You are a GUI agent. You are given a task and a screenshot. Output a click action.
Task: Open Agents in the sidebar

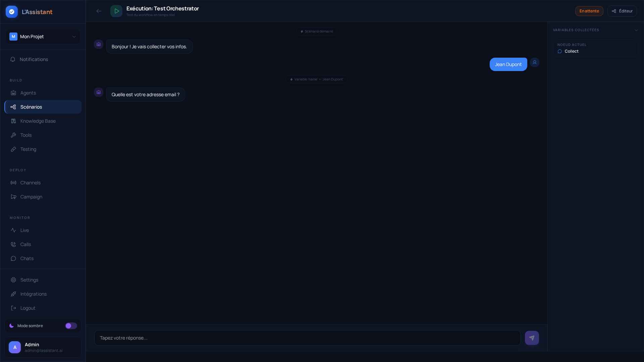click(x=28, y=93)
